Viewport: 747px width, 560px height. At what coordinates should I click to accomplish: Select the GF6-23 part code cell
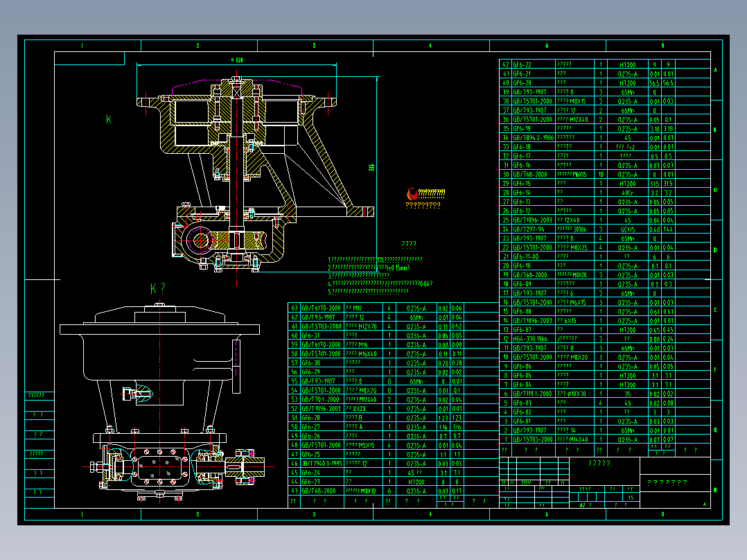click(322, 482)
